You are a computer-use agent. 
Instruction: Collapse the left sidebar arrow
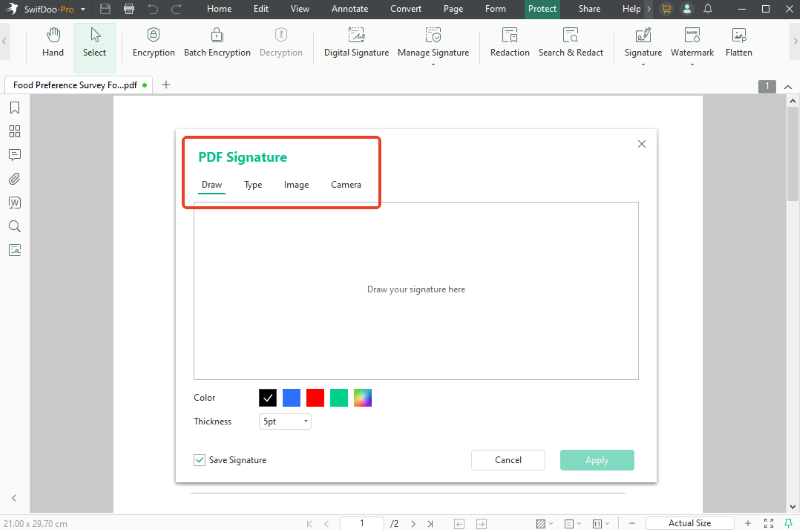pyautogui.click(x=14, y=498)
